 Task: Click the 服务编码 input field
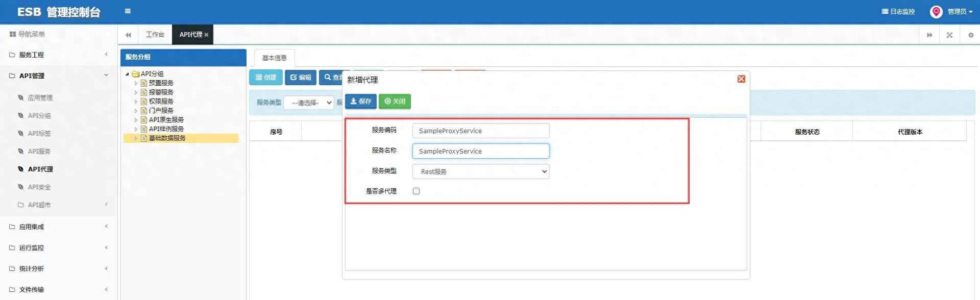(x=481, y=131)
